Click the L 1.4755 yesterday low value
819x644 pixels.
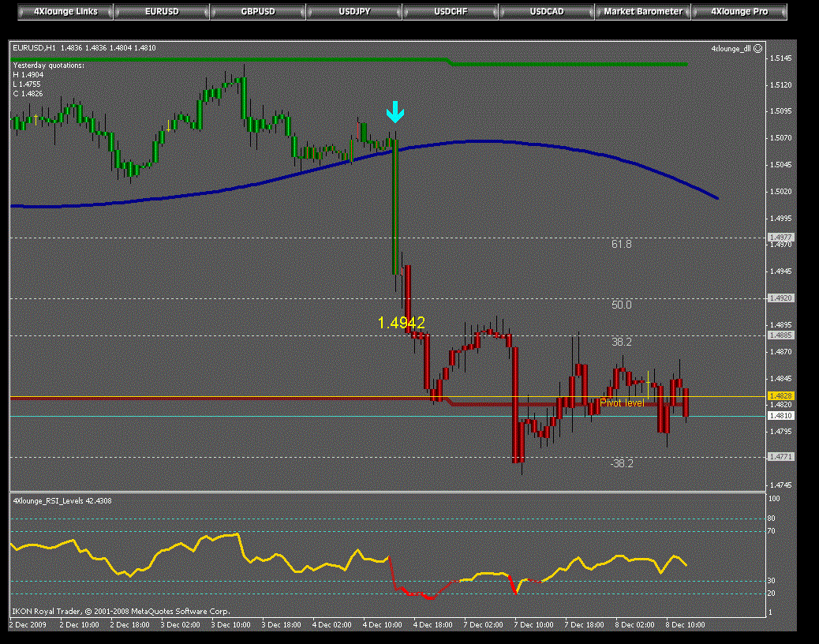point(27,84)
